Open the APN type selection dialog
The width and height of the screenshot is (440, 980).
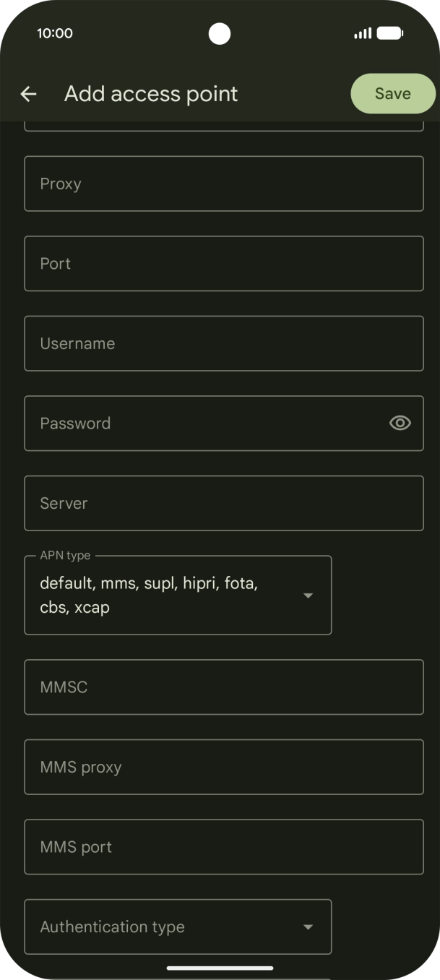coord(178,595)
